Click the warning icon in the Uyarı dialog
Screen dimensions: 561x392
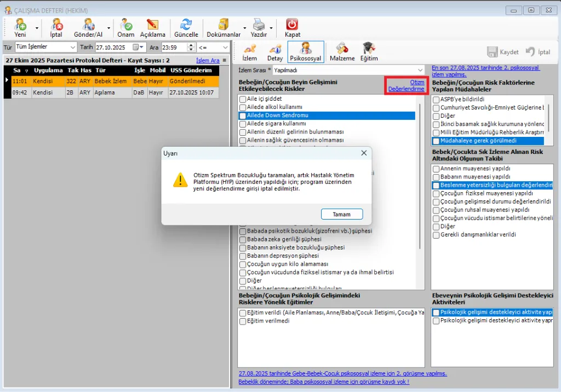(x=180, y=180)
